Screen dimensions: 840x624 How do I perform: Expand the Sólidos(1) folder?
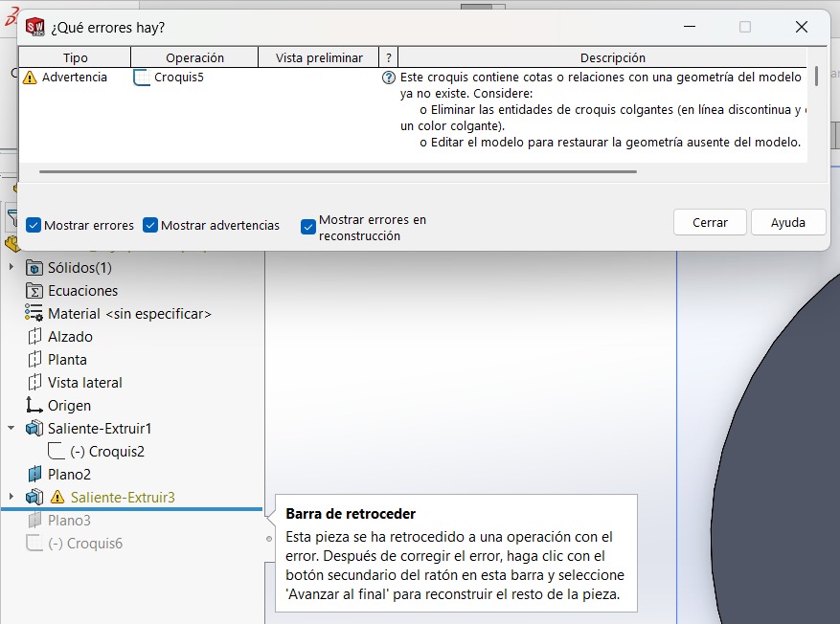11,266
